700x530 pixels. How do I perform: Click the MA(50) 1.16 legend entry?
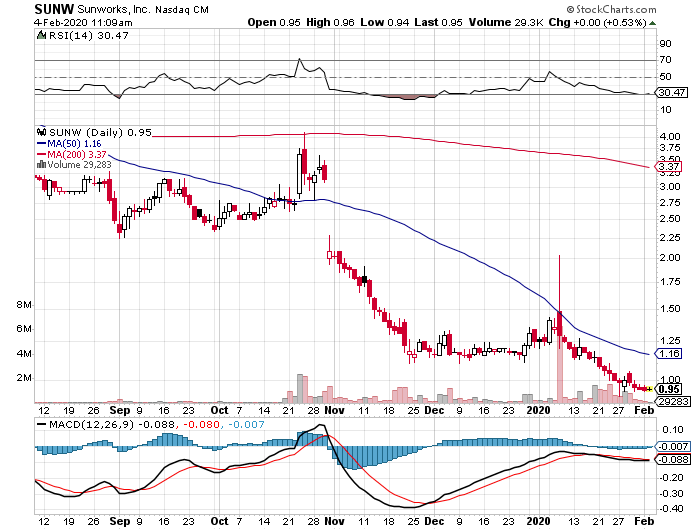point(70,144)
